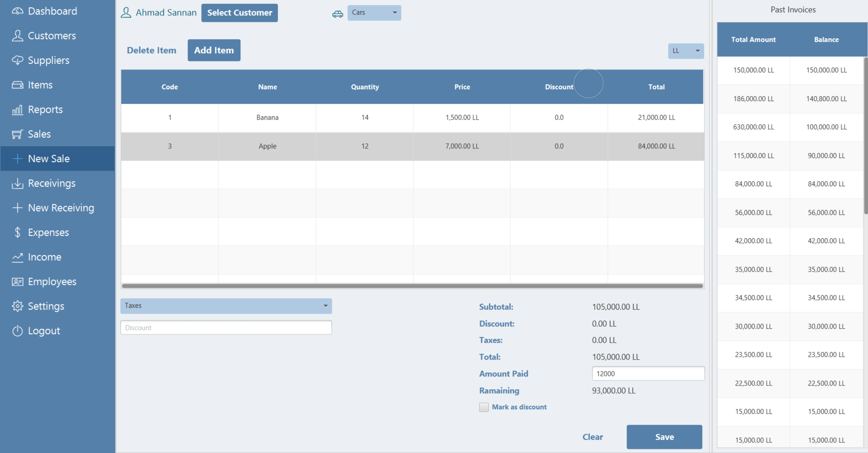Click the Clear link
This screenshot has width=868, height=453.
(x=592, y=437)
